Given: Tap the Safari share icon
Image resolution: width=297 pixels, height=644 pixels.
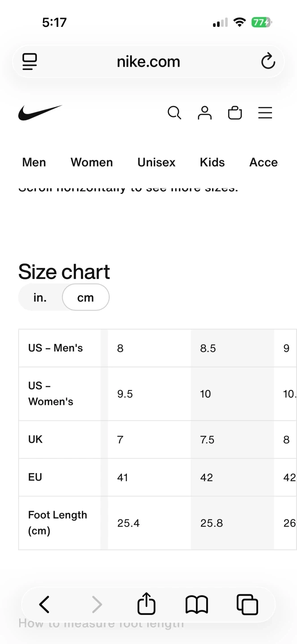Looking at the screenshot, I should [x=146, y=604].
